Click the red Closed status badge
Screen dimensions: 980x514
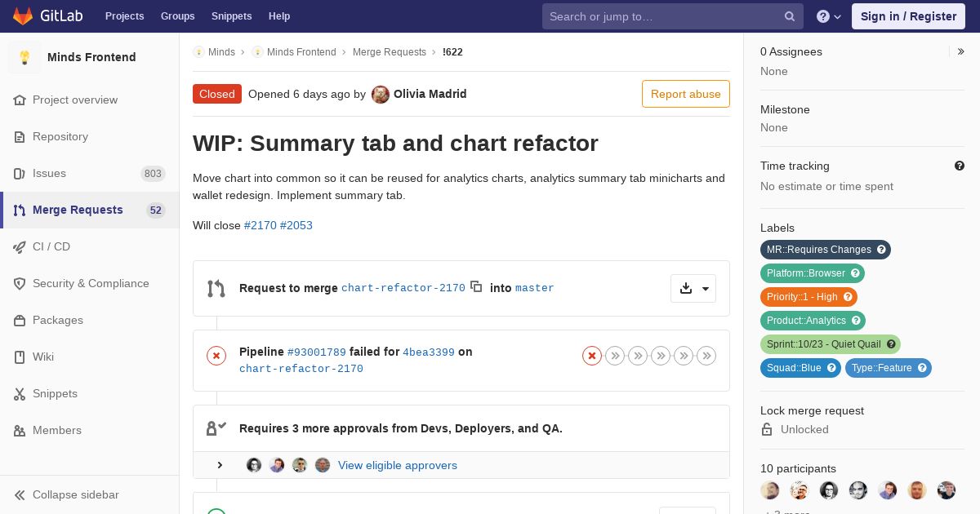(217, 94)
